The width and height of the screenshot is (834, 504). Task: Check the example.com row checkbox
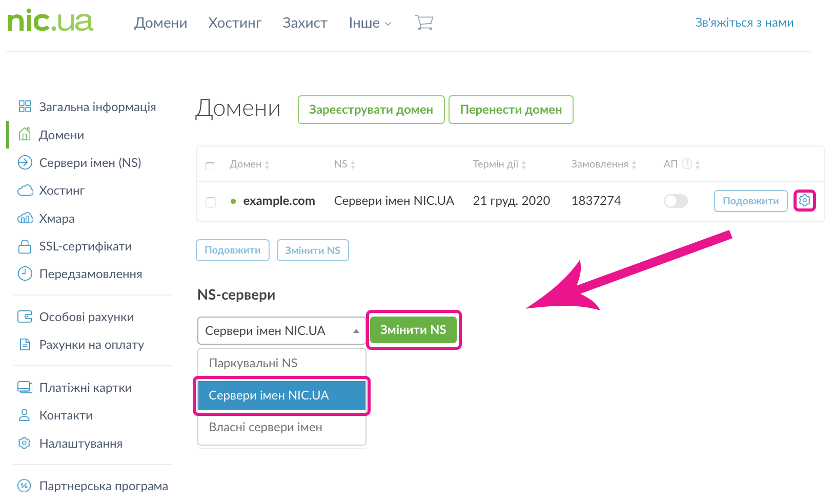pyautogui.click(x=211, y=202)
